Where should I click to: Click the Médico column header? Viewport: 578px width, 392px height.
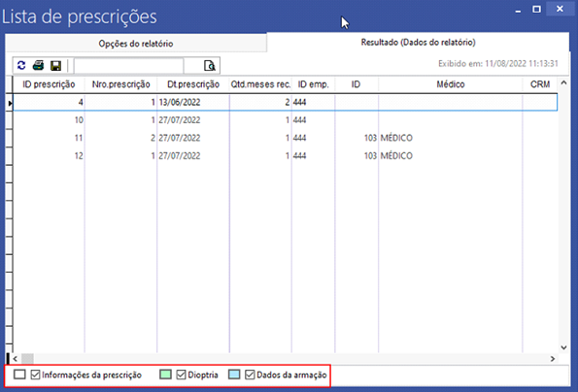point(451,84)
